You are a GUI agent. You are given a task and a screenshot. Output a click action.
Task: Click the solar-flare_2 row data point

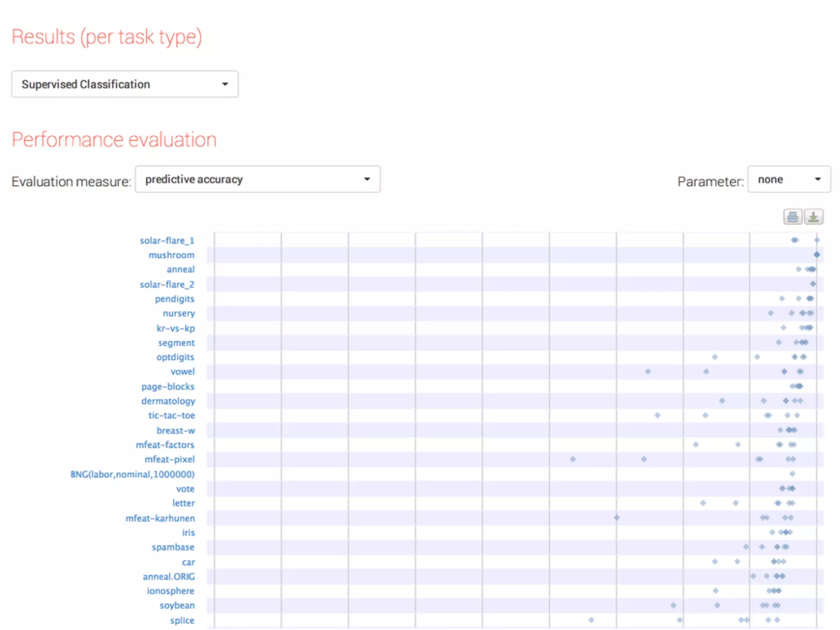point(813,284)
